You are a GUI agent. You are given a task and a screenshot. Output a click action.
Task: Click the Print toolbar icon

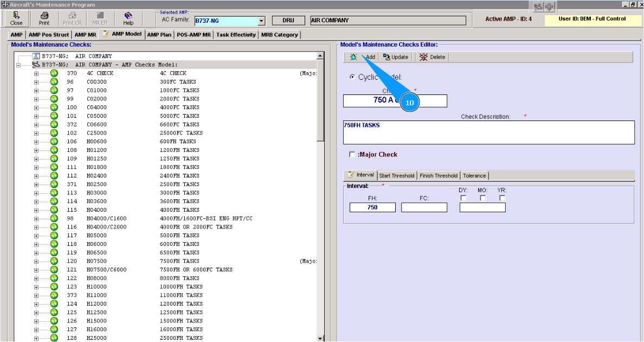point(44,18)
